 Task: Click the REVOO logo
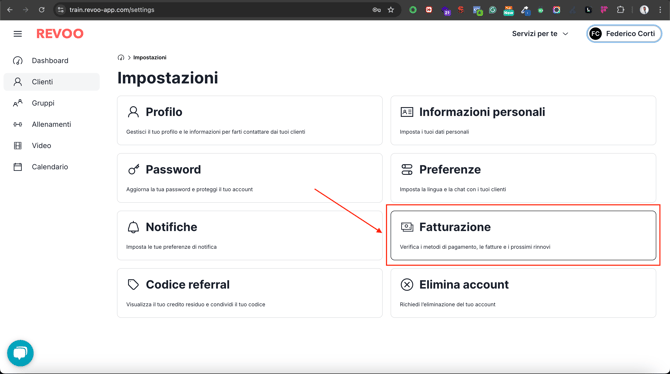coord(60,34)
